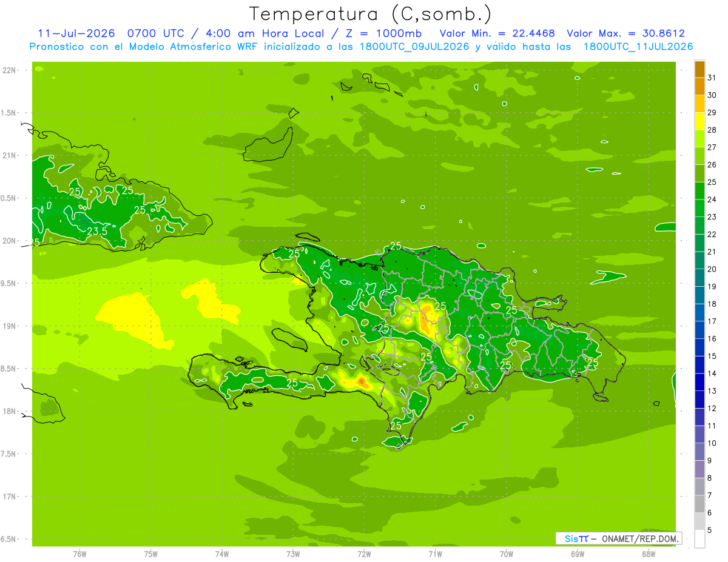Click the '69W' longitude axis label
Screen dimensions: 728x562
[578, 554]
